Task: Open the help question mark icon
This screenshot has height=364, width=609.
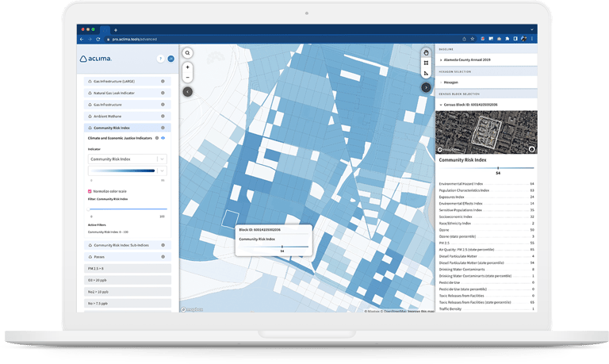Action: [160, 59]
